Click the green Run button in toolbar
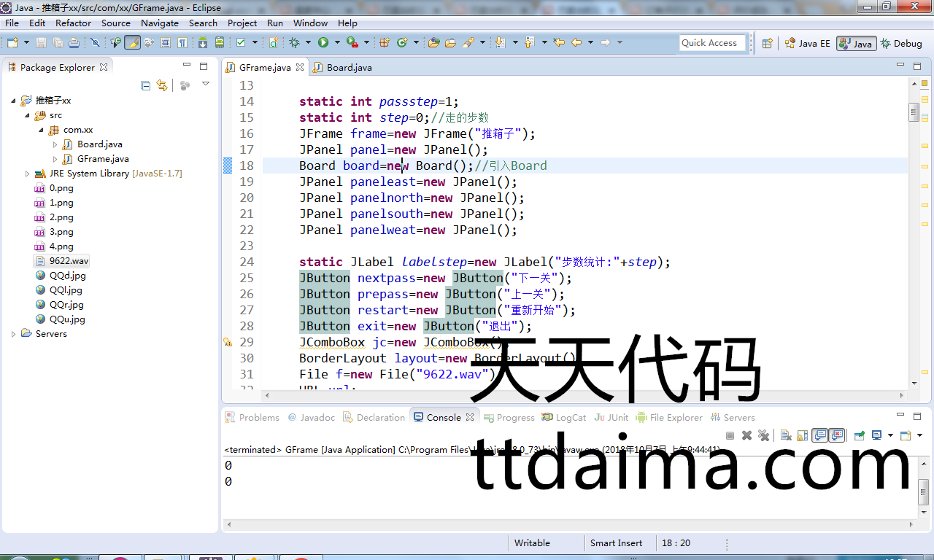The height and width of the screenshot is (560, 934). pos(323,43)
